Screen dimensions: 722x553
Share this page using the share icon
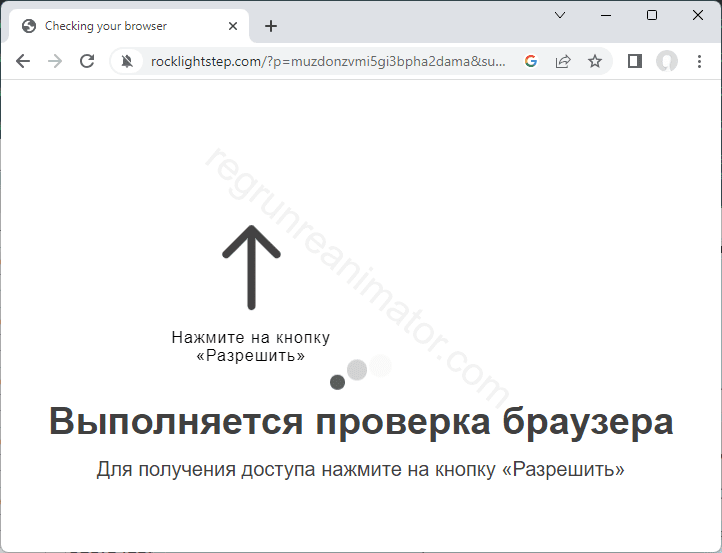[x=563, y=61]
